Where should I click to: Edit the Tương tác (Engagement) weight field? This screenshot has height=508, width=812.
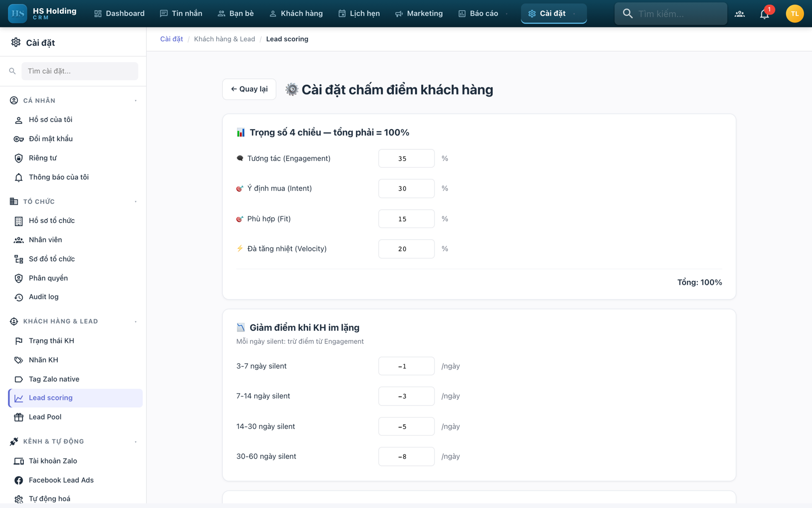(407, 158)
